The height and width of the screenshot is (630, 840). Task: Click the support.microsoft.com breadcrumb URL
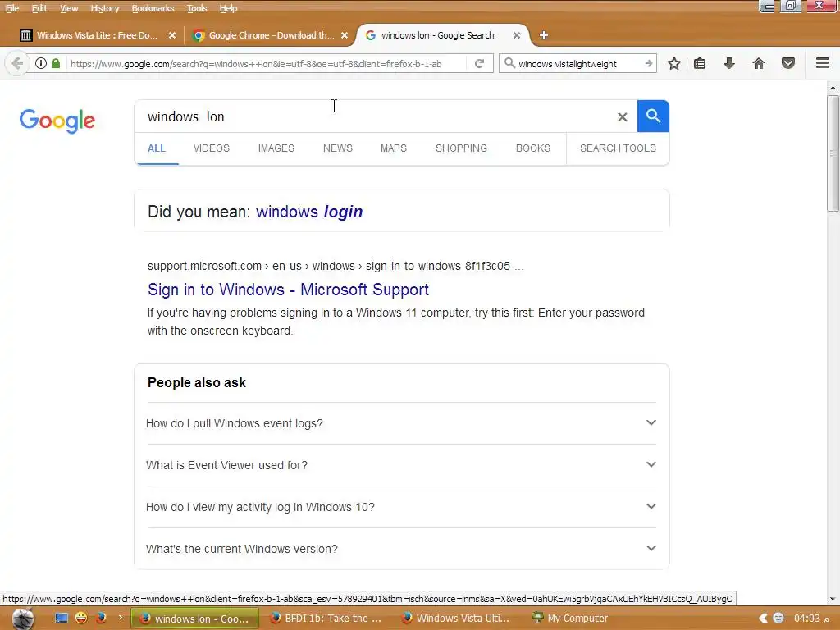(x=336, y=266)
